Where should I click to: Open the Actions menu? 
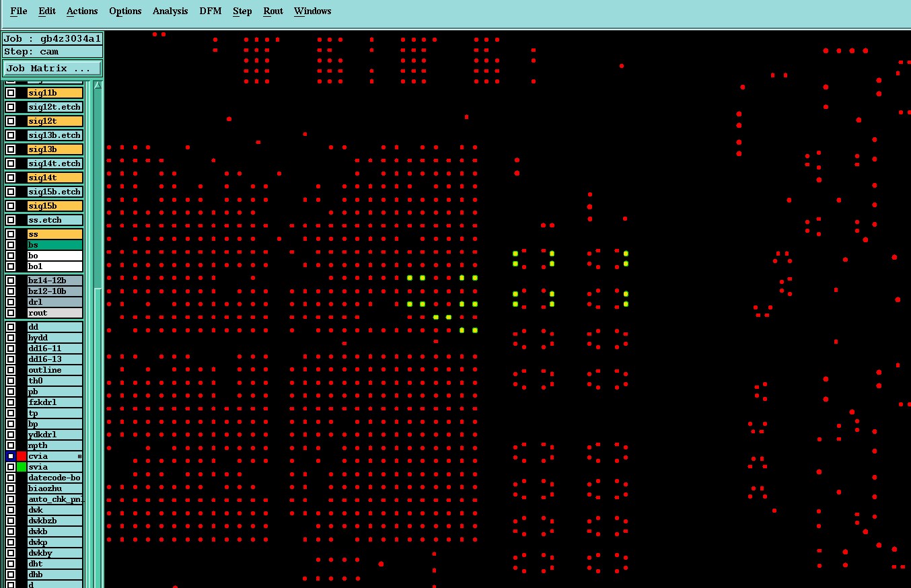click(x=82, y=11)
